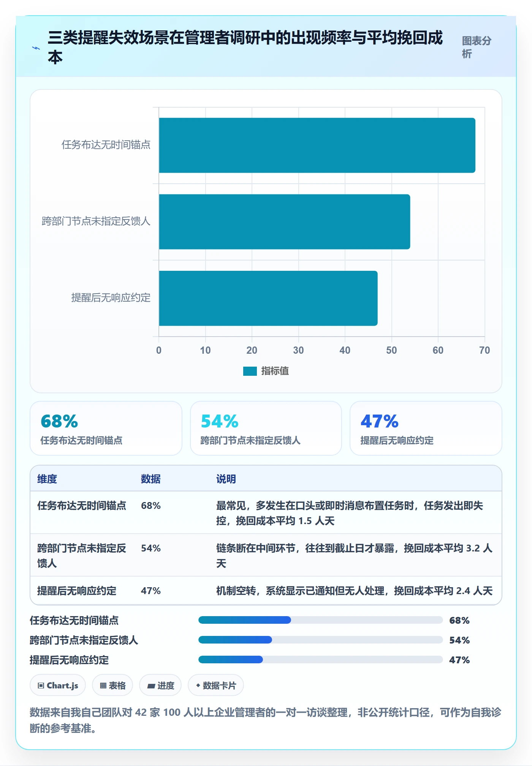Click the 提醒后无响应约定 y-axis label
532x766 pixels.
[111, 297]
